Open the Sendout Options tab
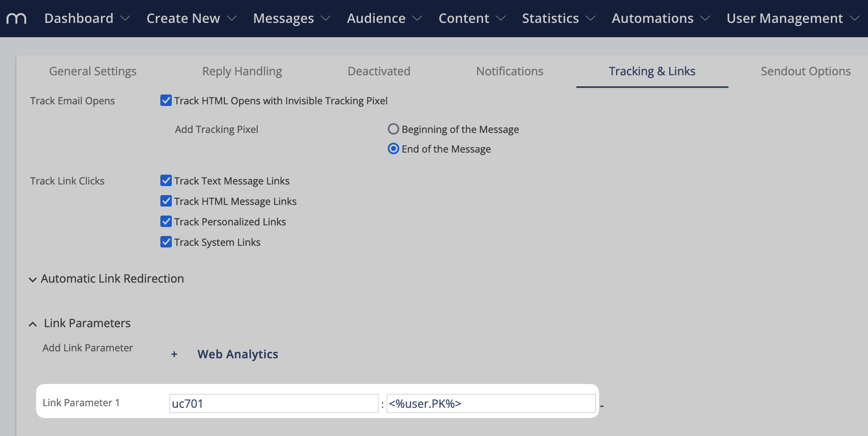 pyautogui.click(x=806, y=71)
